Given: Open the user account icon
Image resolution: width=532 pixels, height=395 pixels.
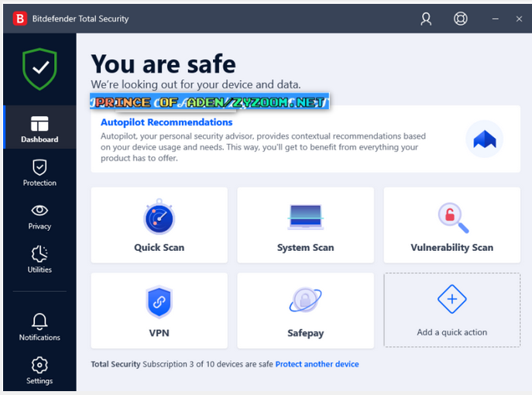Looking at the screenshot, I should (x=426, y=19).
